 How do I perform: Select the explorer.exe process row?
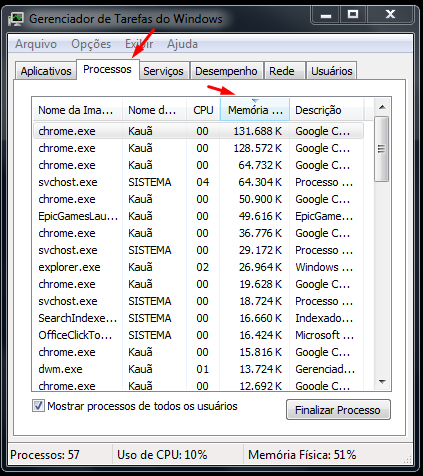198,267
